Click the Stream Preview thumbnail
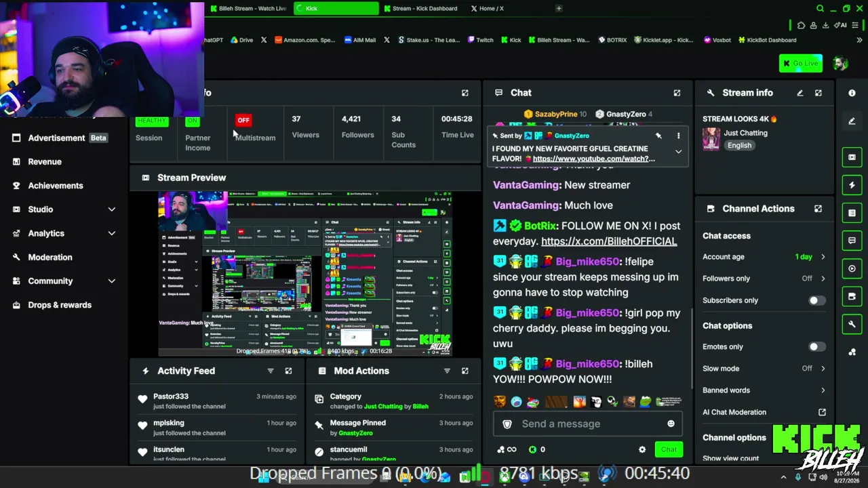Screen dimensions: 868x488 [x=305, y=273]
